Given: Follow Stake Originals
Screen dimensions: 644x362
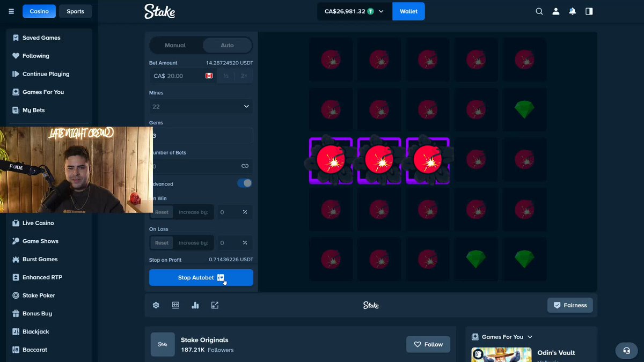Looking at the screenshot, I should click(x=428, y=344).
